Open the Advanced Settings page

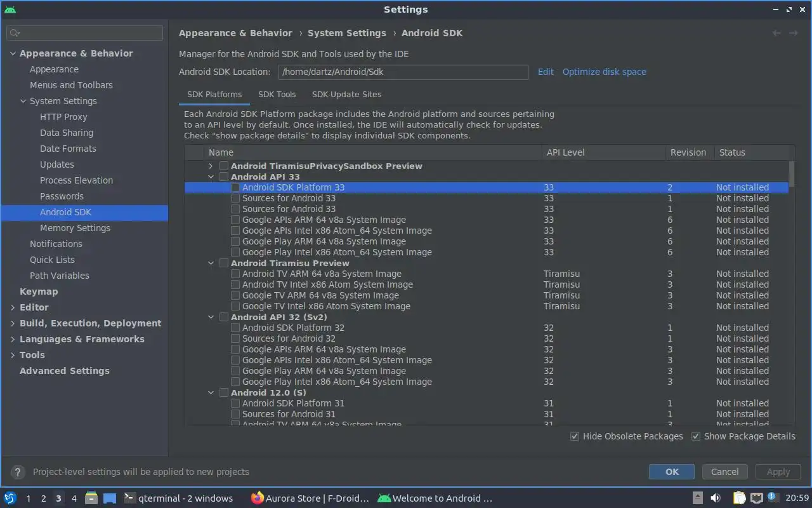pos(65,371)
